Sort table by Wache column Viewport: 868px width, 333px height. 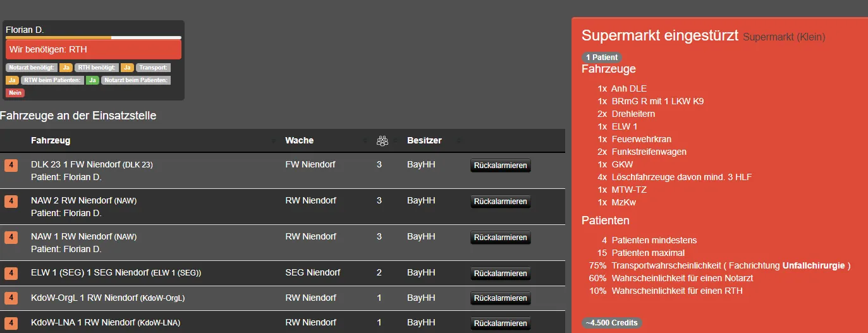coord(299,140)
